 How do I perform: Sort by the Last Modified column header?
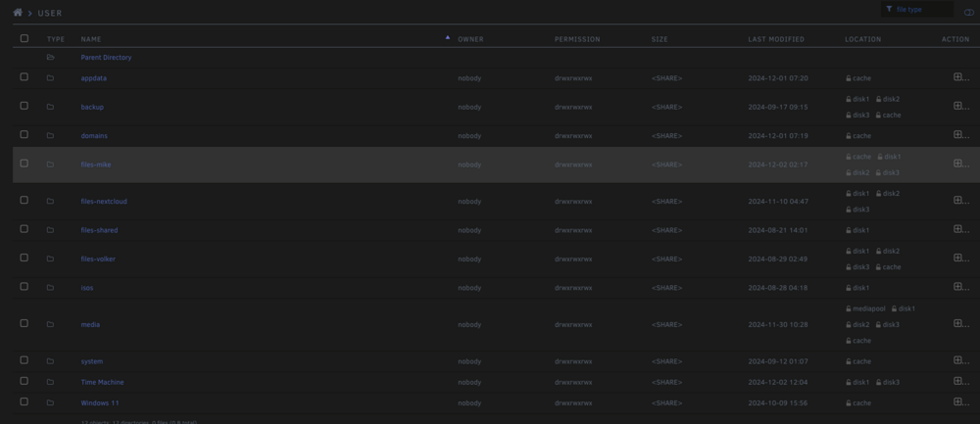(776, 39)
